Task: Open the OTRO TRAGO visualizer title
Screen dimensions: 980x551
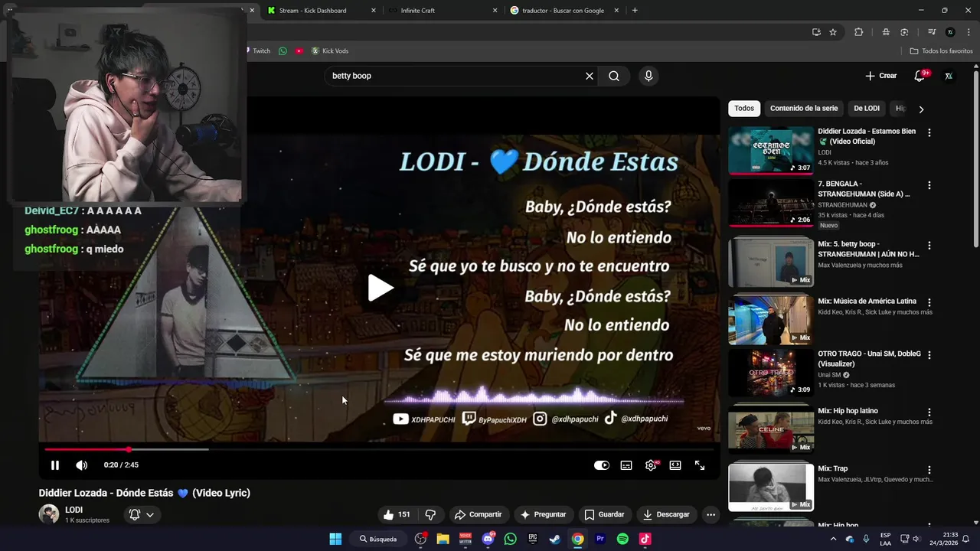Action: pos(869,359)
